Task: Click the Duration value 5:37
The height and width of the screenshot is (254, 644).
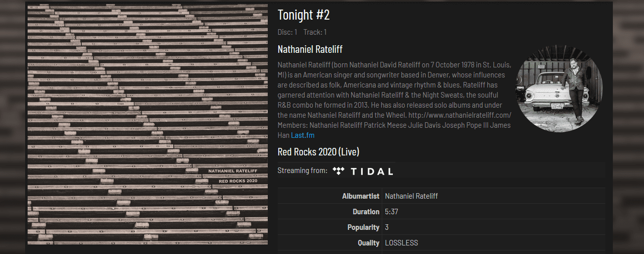Action: coord(391,212)
